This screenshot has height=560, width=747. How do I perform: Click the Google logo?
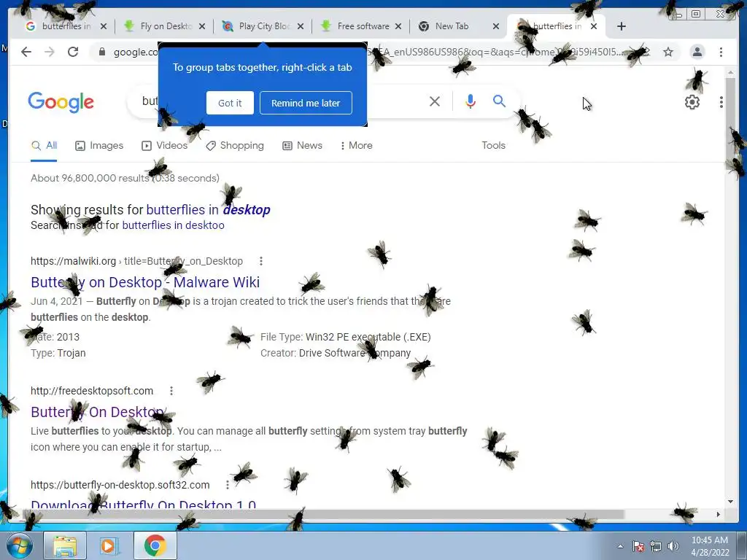(61, 102)
